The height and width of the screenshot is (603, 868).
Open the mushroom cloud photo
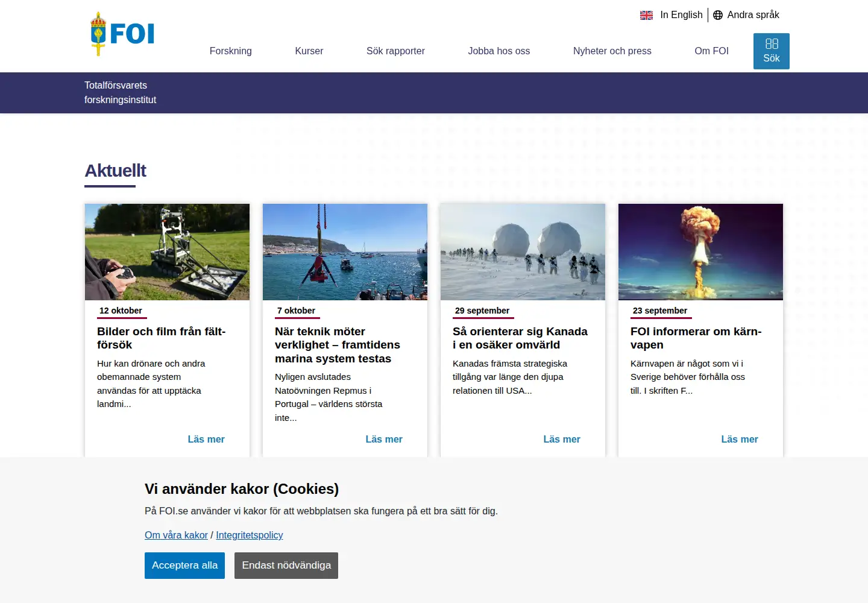tap(700, 252)
